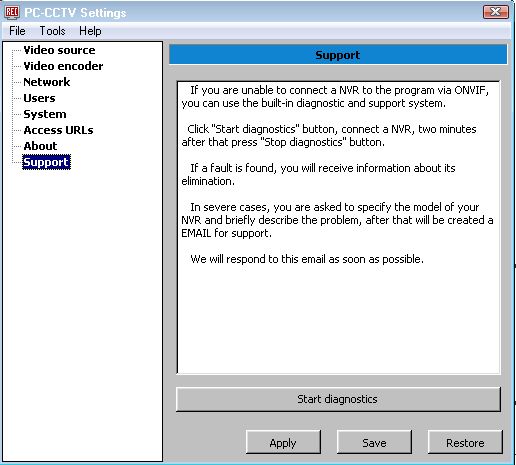
Task: Click the blue Support header banner
Action: [338, 55]
